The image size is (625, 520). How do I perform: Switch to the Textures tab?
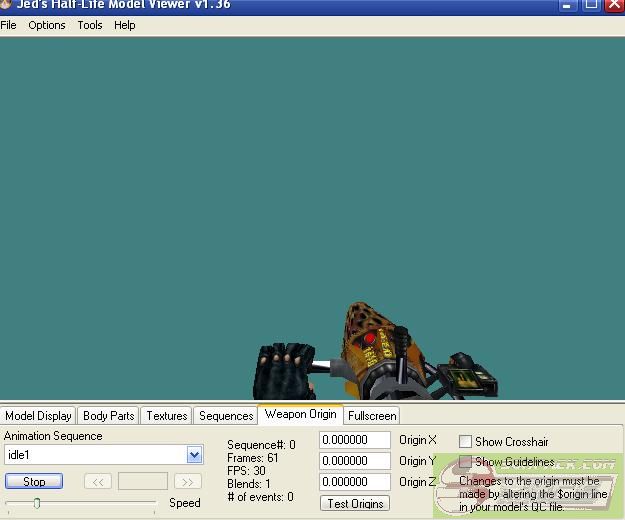[166, 416]
